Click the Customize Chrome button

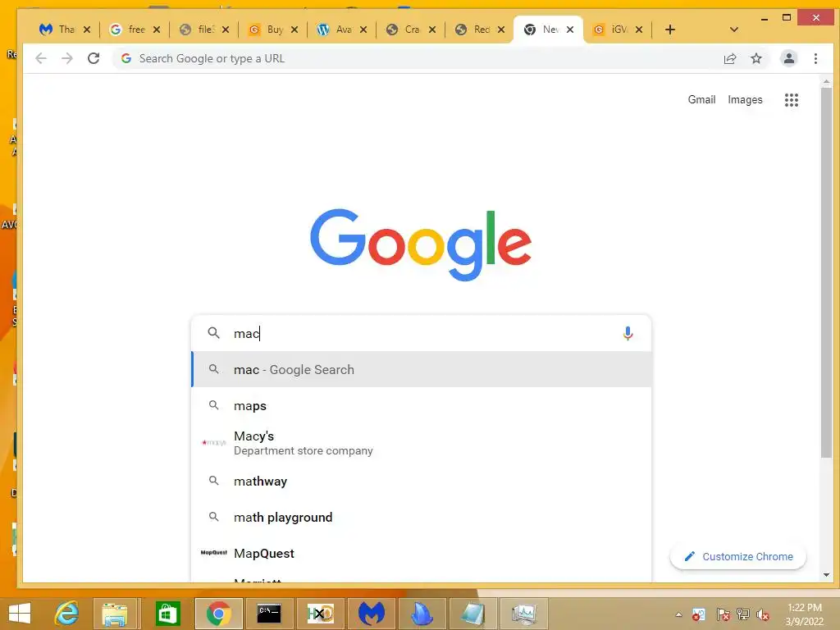(x=738, y=557)
